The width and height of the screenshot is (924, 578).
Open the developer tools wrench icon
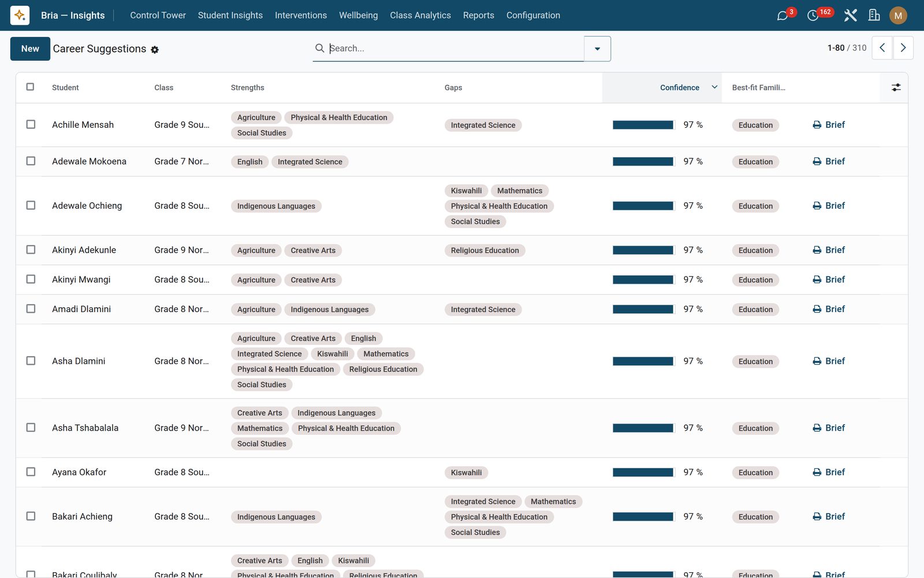pyautogui.click(x=850, y=16)
